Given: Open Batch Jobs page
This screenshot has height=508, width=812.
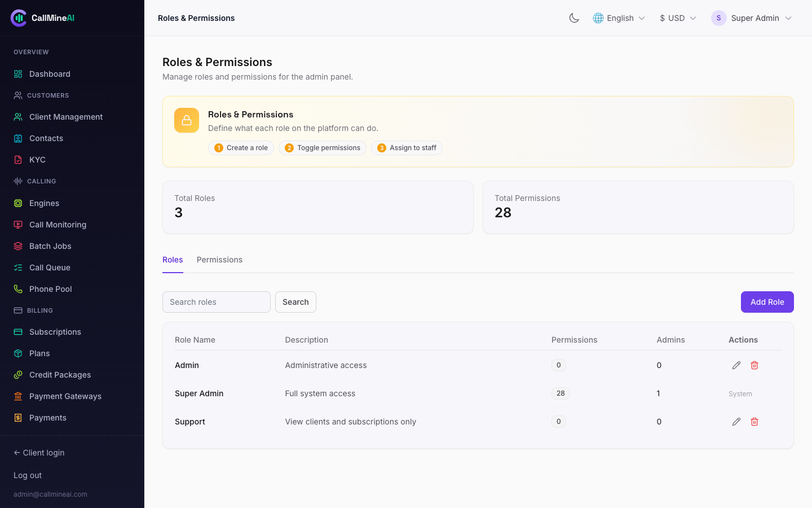Looking at the screenshot, I should coord(72,246).
